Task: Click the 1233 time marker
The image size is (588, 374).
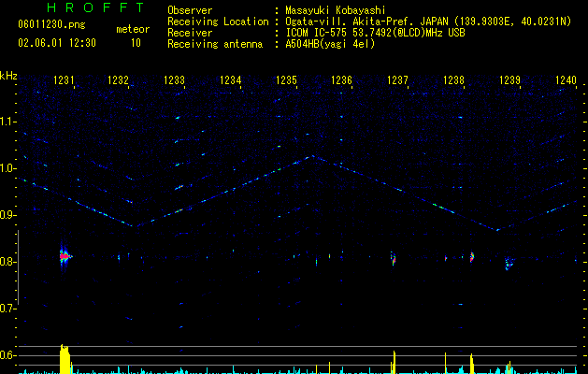Action: [175, 80]
